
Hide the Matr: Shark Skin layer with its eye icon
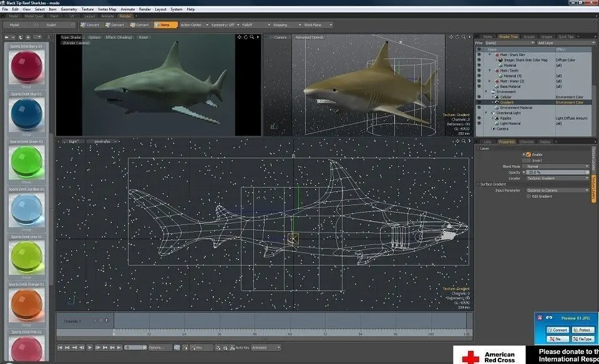coord(479,55)
